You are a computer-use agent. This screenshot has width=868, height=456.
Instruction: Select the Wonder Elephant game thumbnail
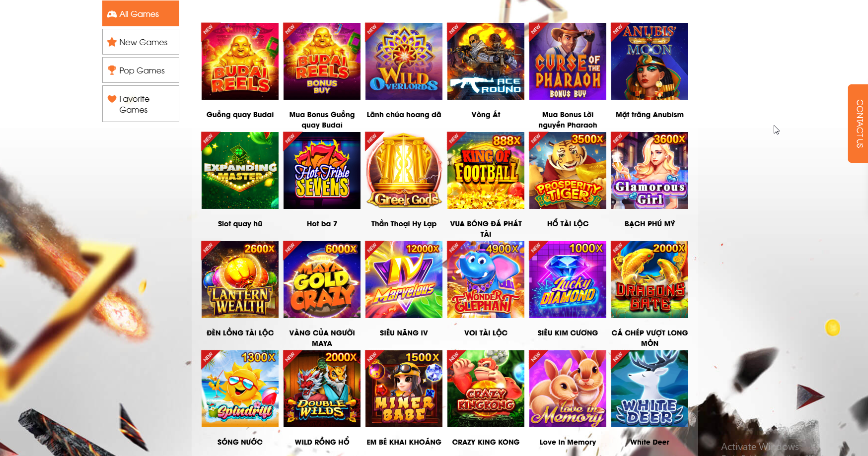coord(486,279)
